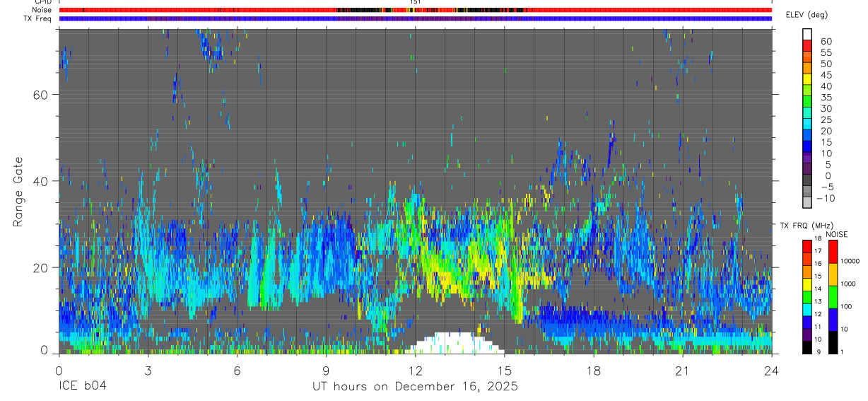Choose the green 30–35 degree ELEV swatch

[x=807, y=103]
